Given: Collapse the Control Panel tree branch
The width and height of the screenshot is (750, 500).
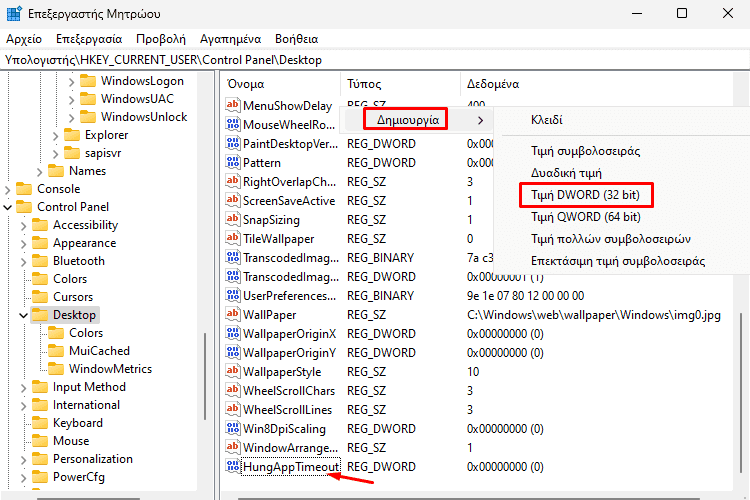Looking at the screenshot, I should tap(8, 207).
